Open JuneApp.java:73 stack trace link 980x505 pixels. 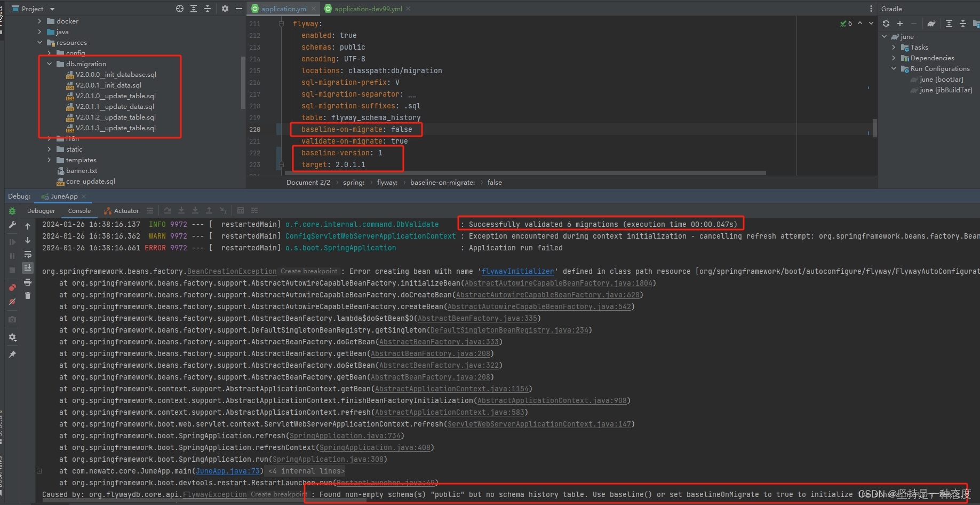click(x=228, y=471)
